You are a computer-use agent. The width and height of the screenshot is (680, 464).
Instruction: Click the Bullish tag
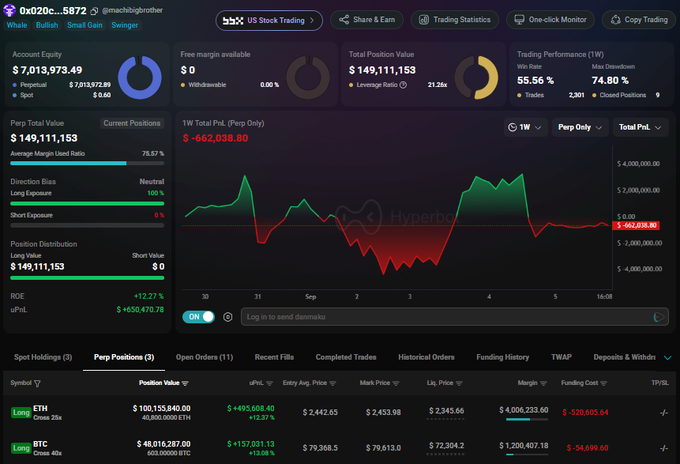tap(47, 25)
